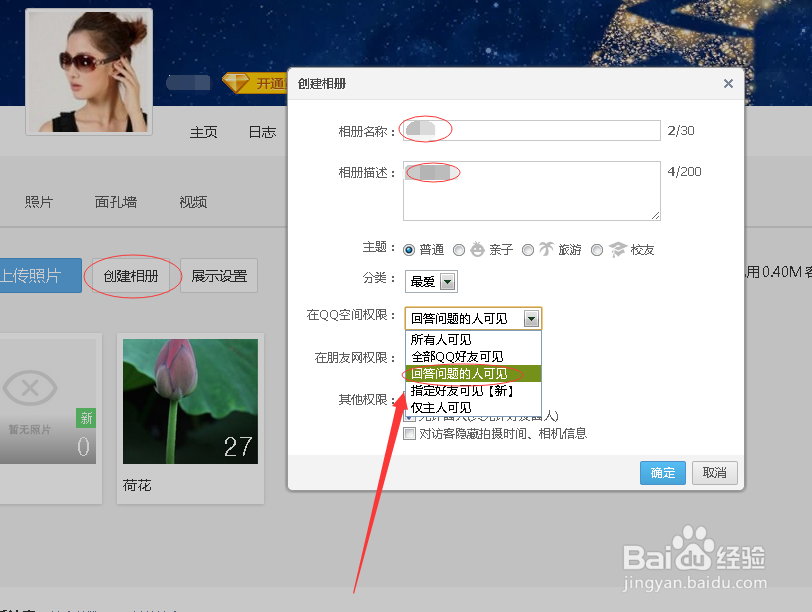Click the 创建相册 button
The width and height of the screenshot is (812, 612).
tap(132, 276)
